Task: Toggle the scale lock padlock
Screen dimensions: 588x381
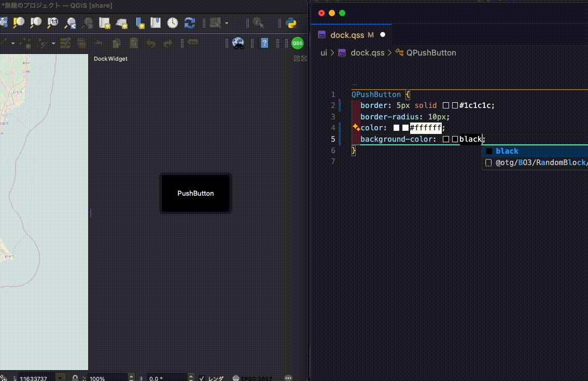Action: [75, 378]
